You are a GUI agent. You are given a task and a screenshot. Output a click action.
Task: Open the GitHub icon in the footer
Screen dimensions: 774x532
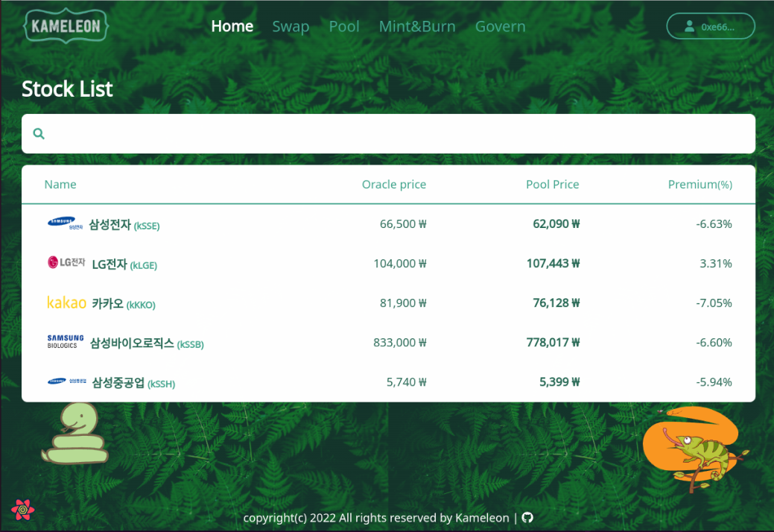point(527,518)
